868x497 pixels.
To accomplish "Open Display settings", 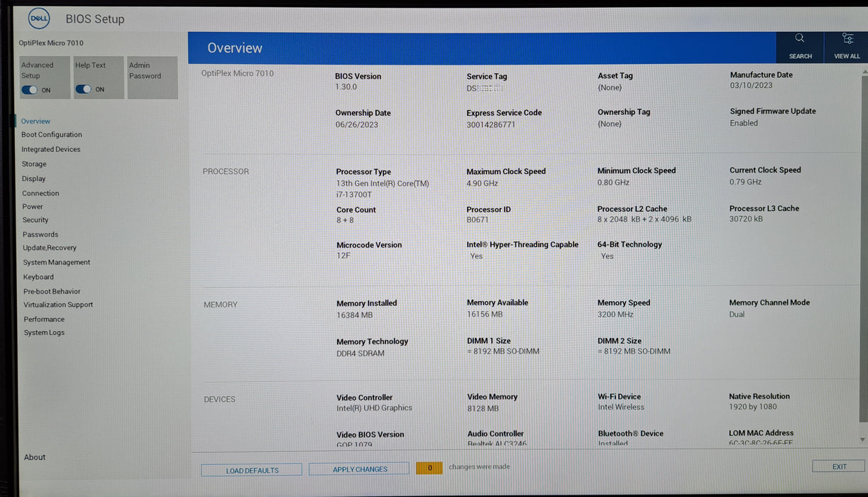I will coord(33,179).
